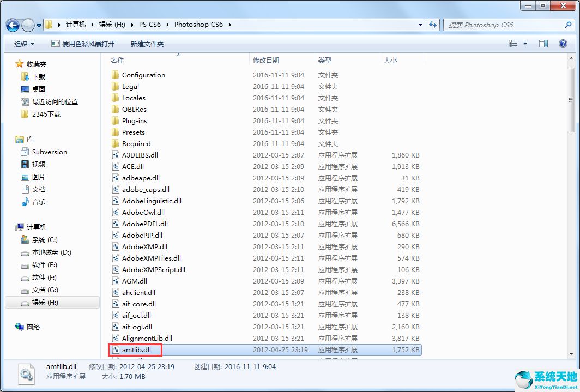Select the ACE.dll file icon
This screenshot has width=580, height=392.
click(116, 167)
